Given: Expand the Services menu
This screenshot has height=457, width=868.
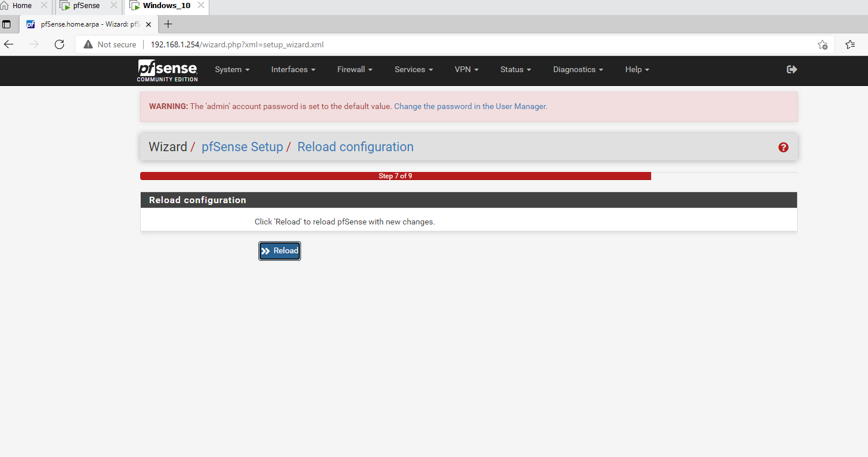Looking at the screenshot, I should 414,69.
